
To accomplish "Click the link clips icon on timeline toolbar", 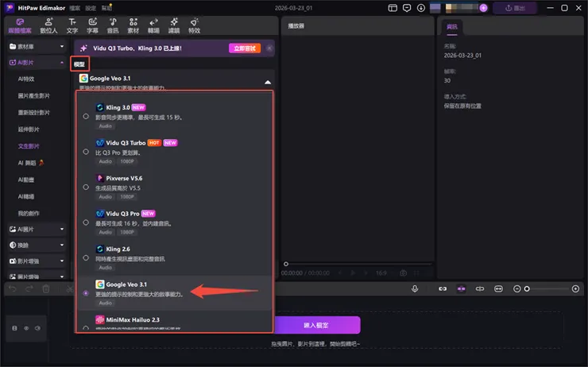I will pyautogui.click(x=443, y=288).
